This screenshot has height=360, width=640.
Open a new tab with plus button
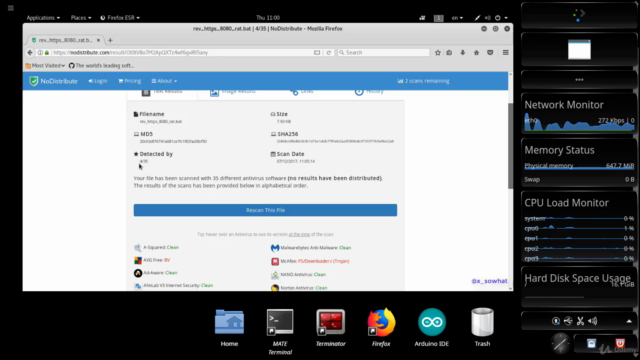(x=110, y=40)
